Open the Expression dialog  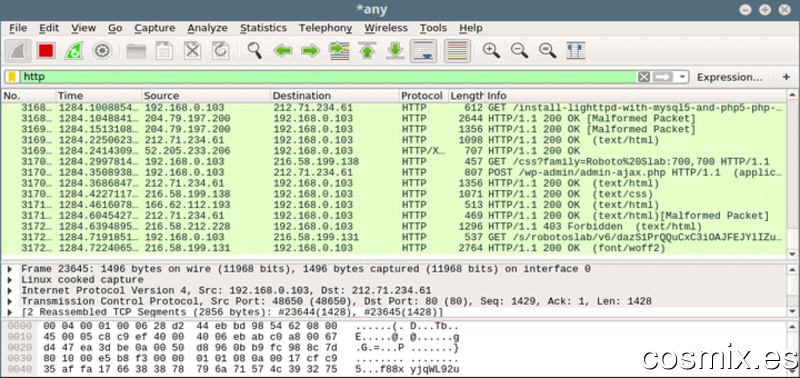[x=730, y=77]
